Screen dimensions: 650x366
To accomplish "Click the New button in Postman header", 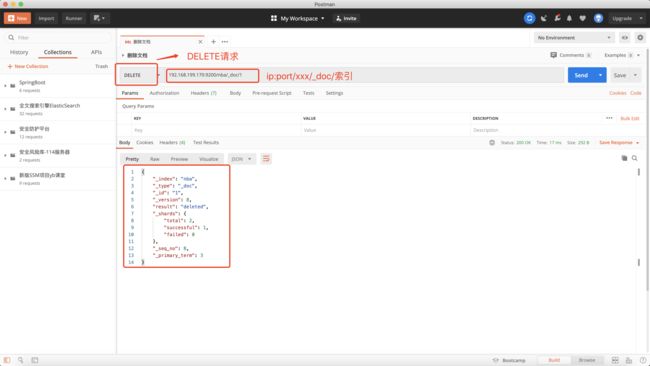I will pos(17,18).
